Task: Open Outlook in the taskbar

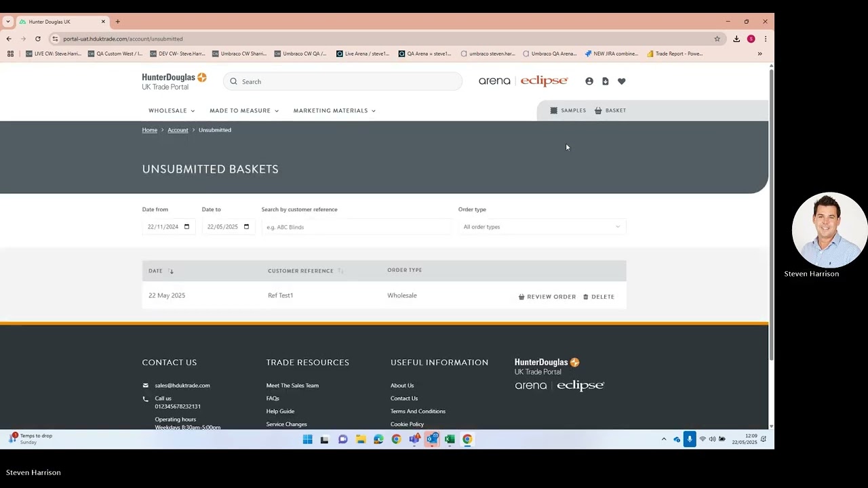Action: tap(432, 439)
